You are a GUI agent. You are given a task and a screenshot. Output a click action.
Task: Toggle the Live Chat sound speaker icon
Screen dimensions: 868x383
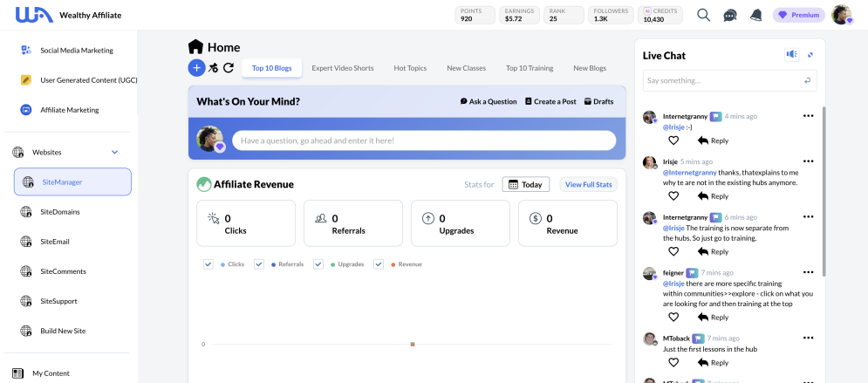(x=791, y=54)
